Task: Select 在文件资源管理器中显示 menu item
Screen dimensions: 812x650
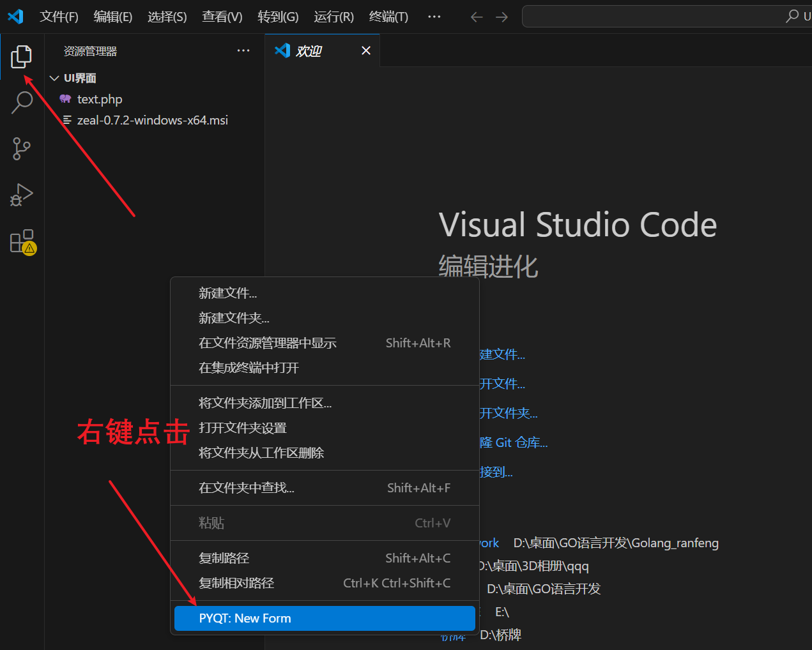Action: click(x=325, y=343)
